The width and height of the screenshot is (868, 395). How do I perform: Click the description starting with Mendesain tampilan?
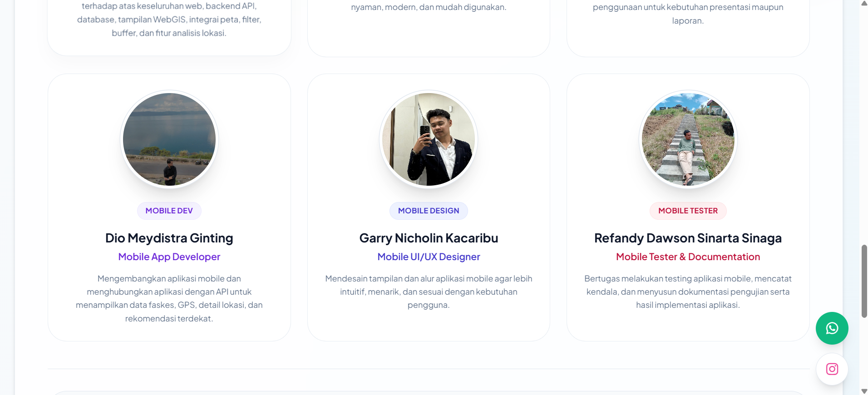pos(429,292)
